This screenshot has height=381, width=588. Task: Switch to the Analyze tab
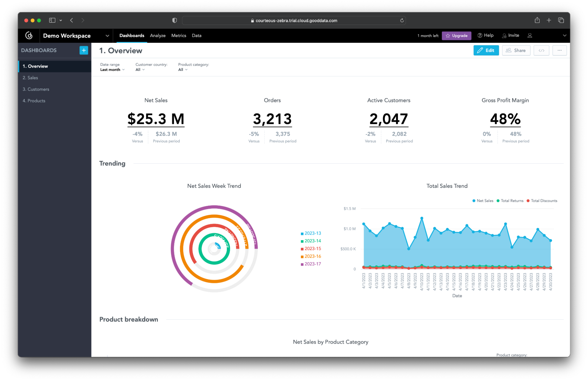(158, 35)
